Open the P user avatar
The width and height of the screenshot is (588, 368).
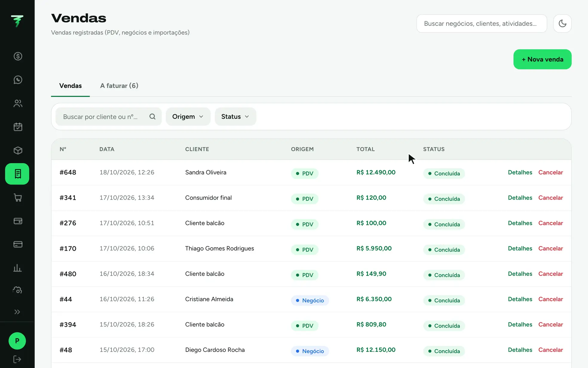17,341
